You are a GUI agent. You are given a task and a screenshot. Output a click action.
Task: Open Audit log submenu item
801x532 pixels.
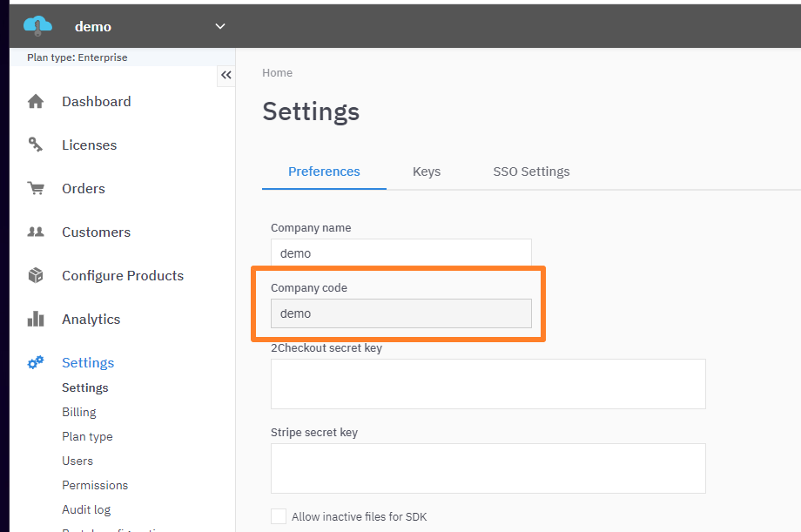click(86, 509)
